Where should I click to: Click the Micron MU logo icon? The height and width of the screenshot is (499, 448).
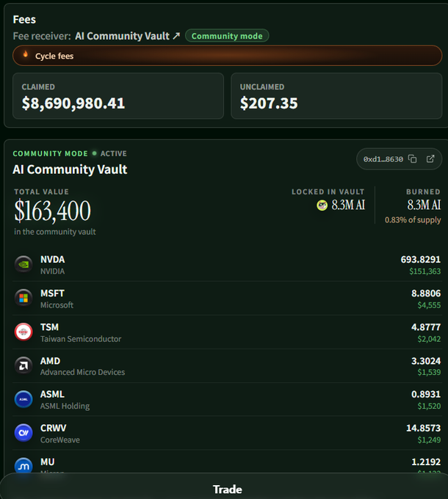24,466
